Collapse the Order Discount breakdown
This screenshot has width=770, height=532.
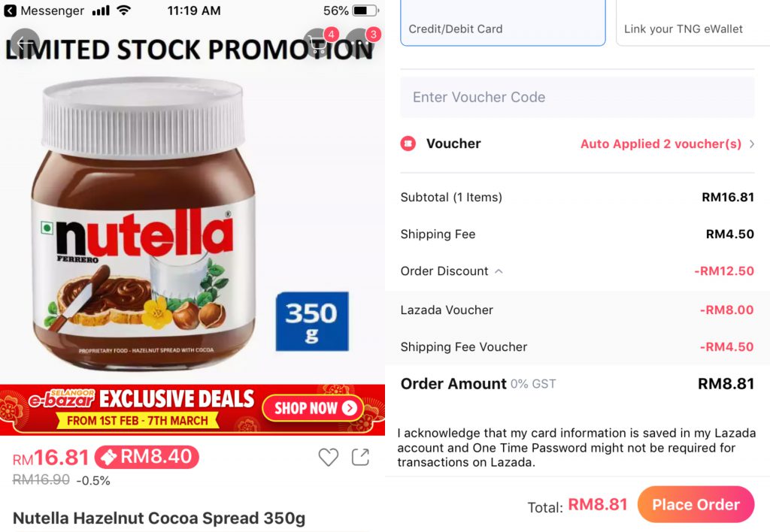point(499,271)
